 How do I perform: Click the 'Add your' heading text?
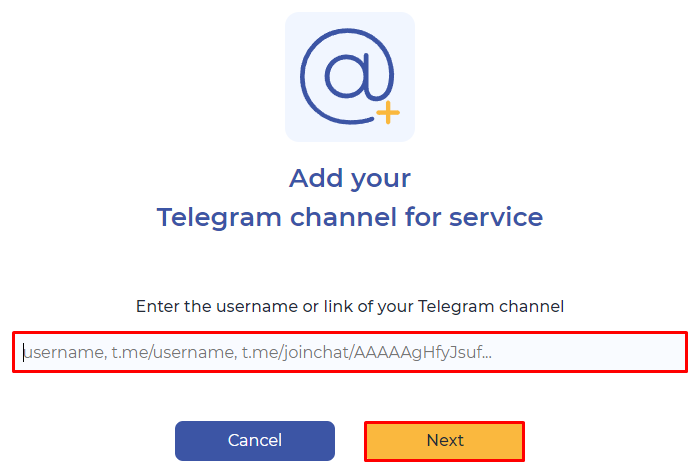point(350,179)
